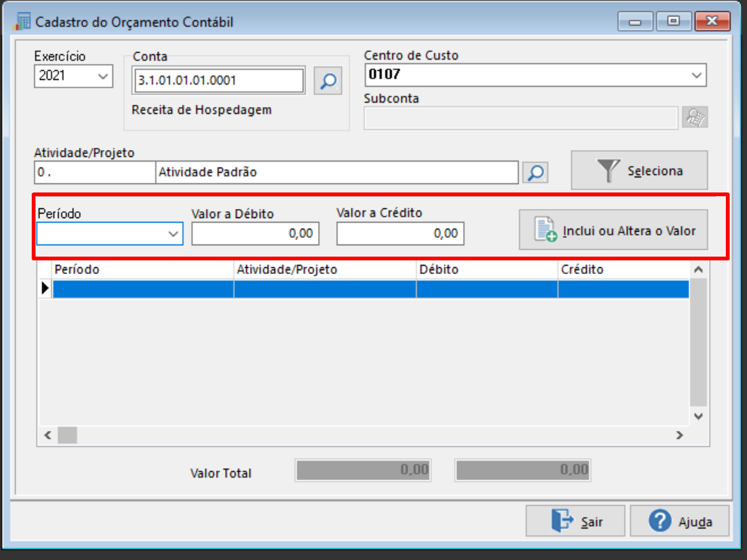Maximize the Cadastro do Orçamento Contábil window
The image size is (747, 560).
click(674, 21)
